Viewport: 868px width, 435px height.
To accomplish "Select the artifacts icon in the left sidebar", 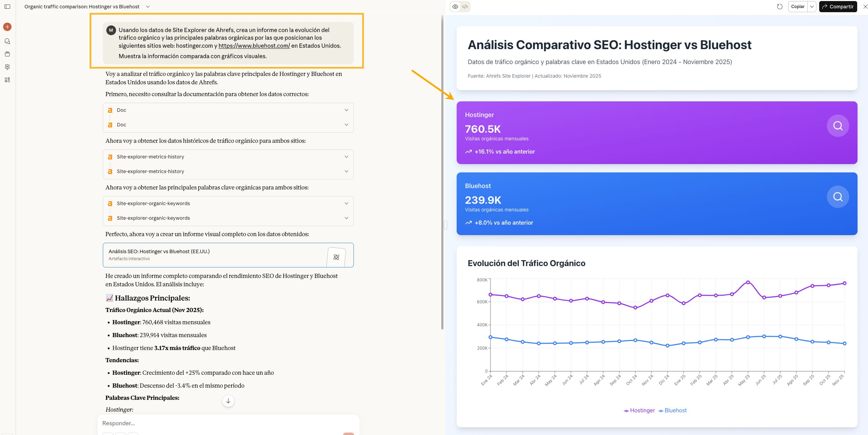I will click(x=7, y=67).
